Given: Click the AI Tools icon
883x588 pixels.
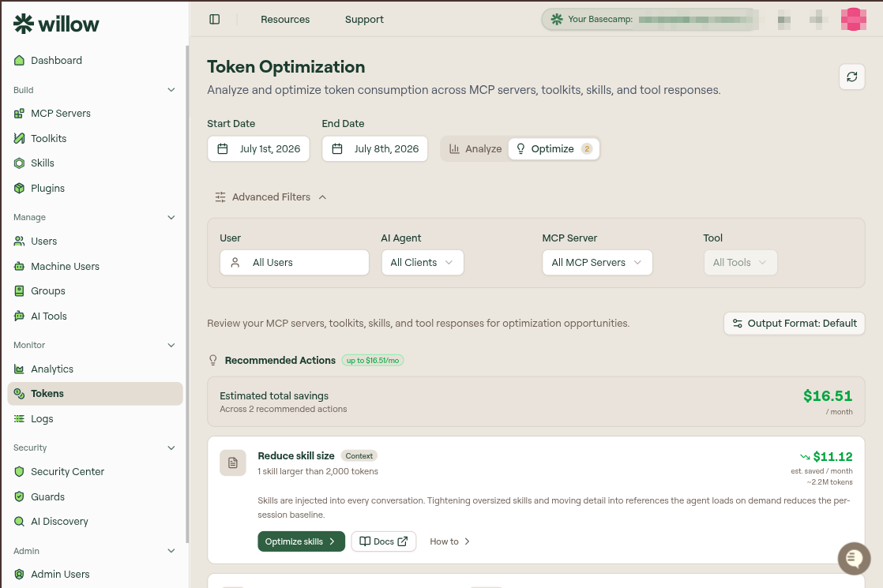Looking at the screenshot, I should click(x=19, y=316).
